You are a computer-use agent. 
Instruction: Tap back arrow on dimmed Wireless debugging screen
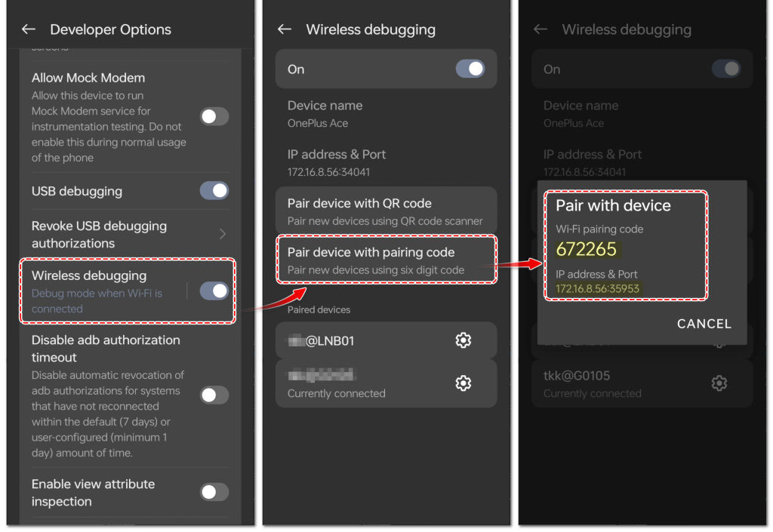tap(540, 29)
